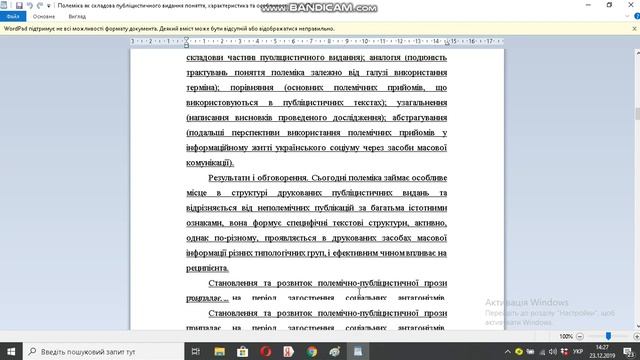This screenshot has width=640, height=360.
Task: Close the yellow WordPad format warning bar
Action: (634, 29)
